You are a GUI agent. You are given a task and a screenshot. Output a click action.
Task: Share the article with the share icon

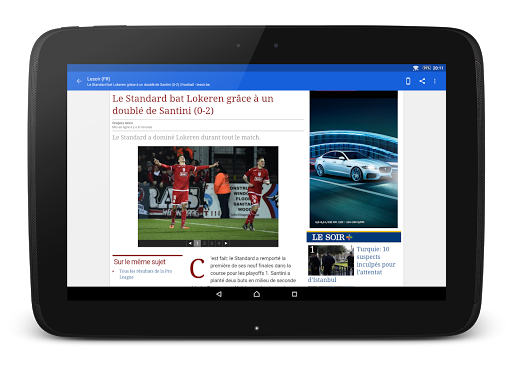pyautogui.click(x=422, y=81)
